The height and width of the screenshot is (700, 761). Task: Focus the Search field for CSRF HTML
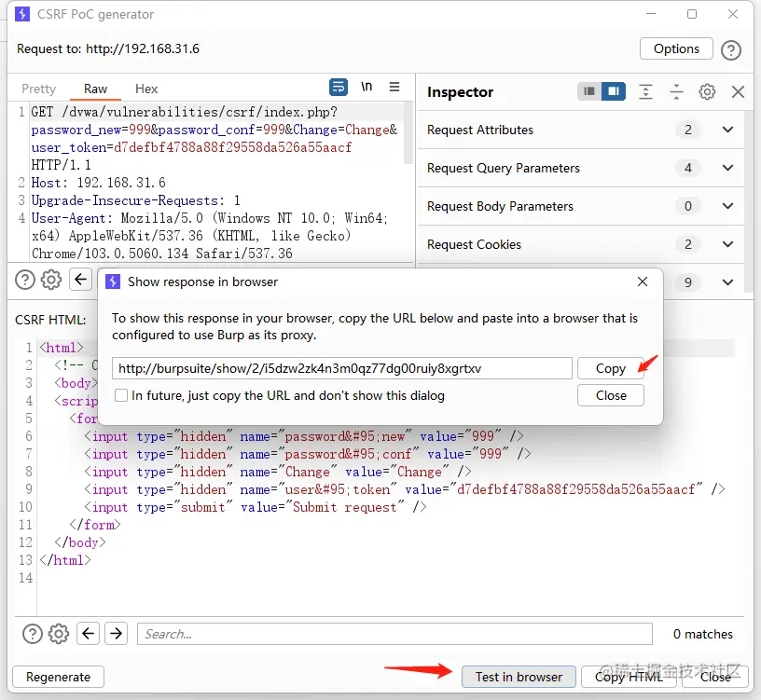tap(394, 634)
